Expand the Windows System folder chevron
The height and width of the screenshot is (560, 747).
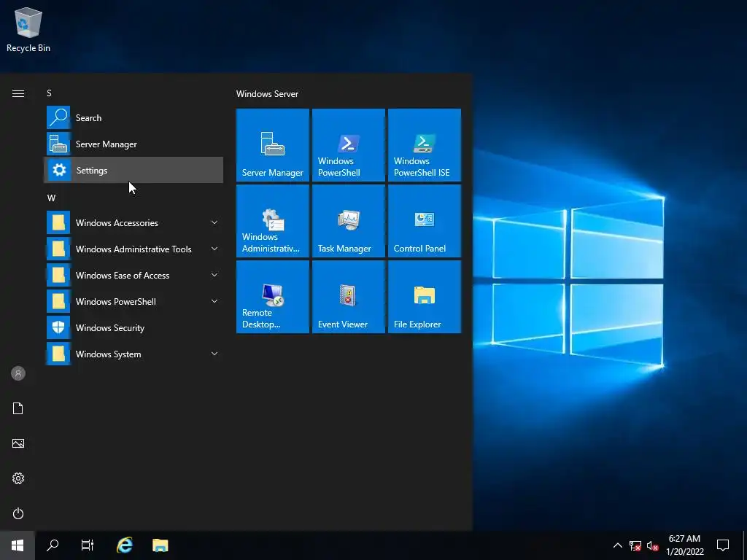(214, 354)
